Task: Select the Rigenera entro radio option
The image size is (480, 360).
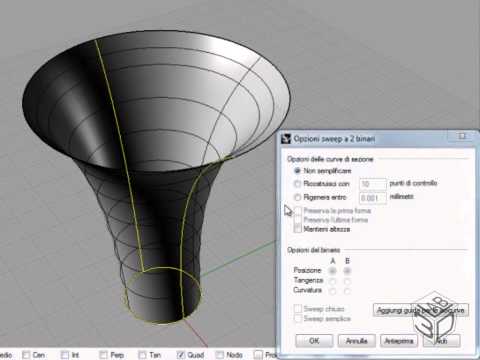Action: click(297, 197)
